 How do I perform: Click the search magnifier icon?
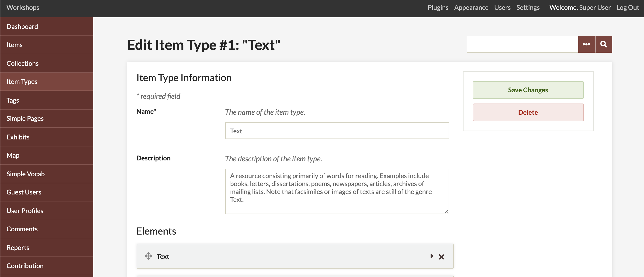(x=603, y=44)
